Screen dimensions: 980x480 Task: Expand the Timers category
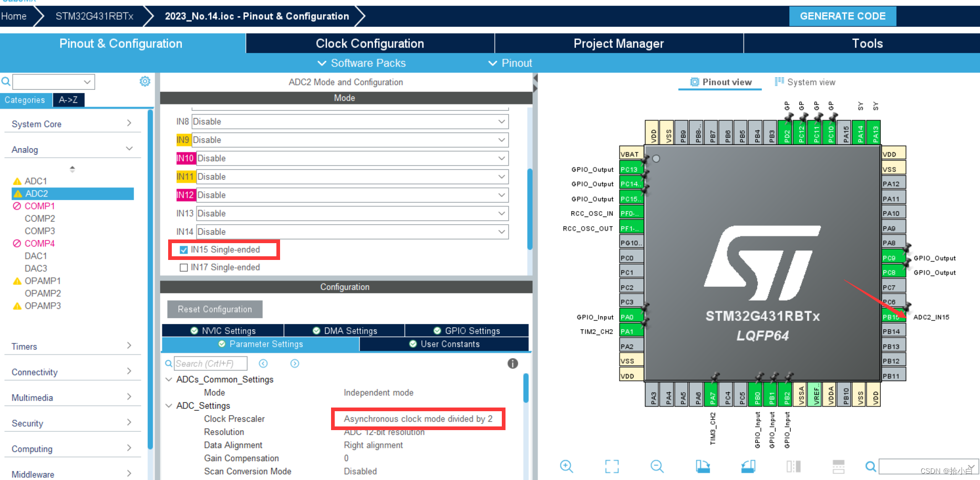[72, 347]
